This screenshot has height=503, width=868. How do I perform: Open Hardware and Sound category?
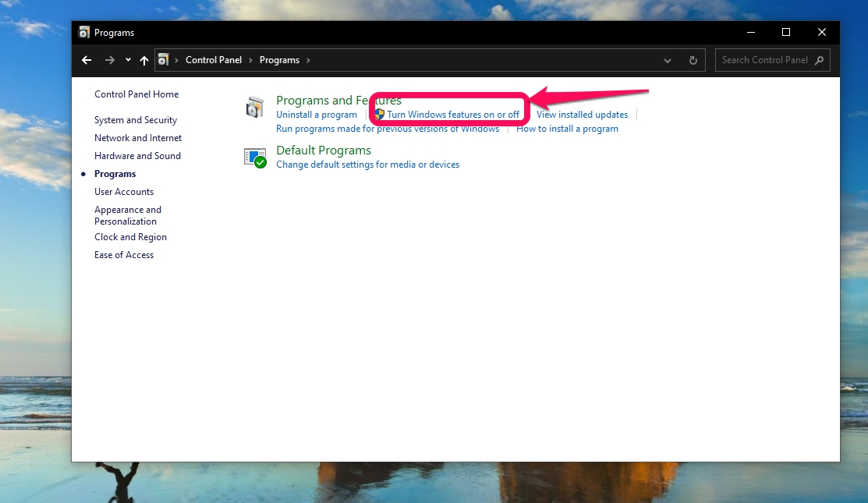pos(137,156)
